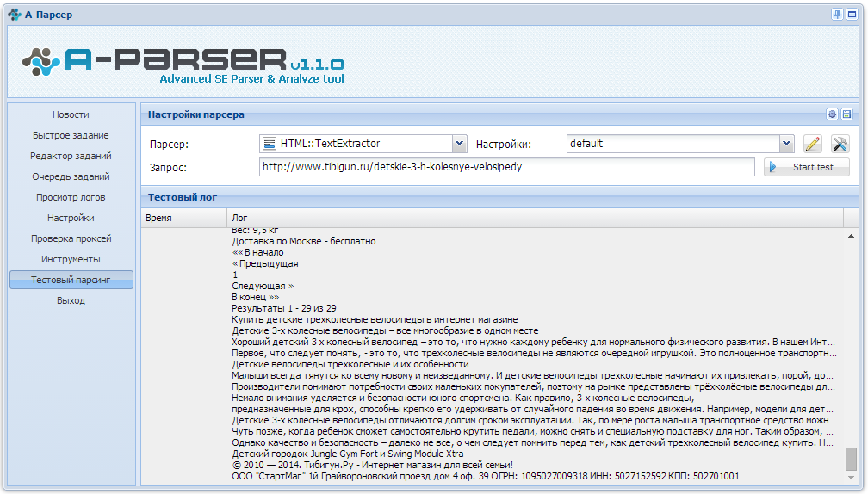
Task: Click the small A-Парсер title bar icon
Action: [15, 15]
